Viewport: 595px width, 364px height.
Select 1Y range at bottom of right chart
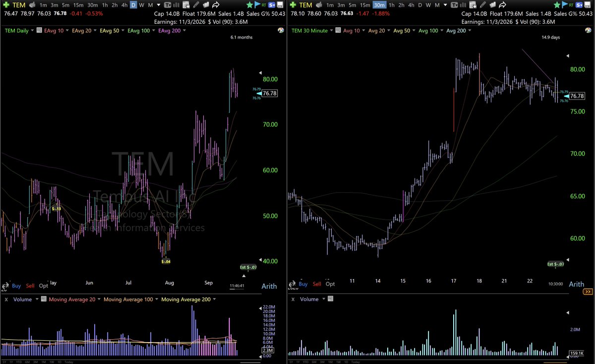(x=298, y=362)
